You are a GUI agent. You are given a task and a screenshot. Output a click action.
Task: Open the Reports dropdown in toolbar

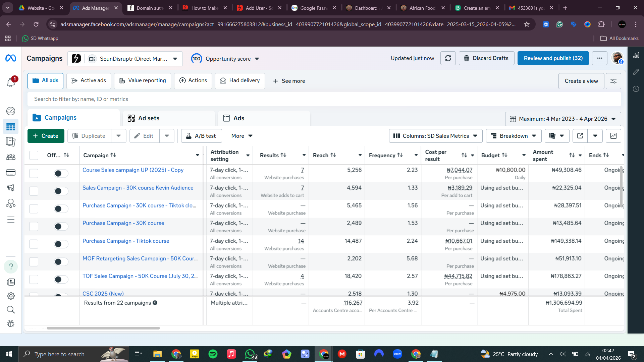click(x=556, y=136)
